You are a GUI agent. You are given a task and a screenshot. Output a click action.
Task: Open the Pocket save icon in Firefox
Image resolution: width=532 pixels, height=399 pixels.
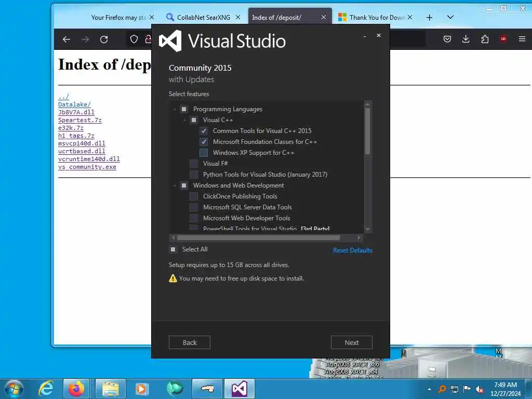(447, 39)
